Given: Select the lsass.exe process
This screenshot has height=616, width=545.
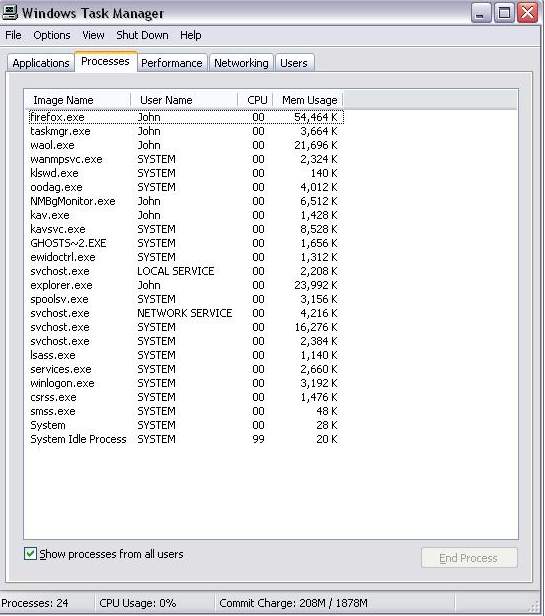Looking at the screenshot, I should click(x=186, y=356).
